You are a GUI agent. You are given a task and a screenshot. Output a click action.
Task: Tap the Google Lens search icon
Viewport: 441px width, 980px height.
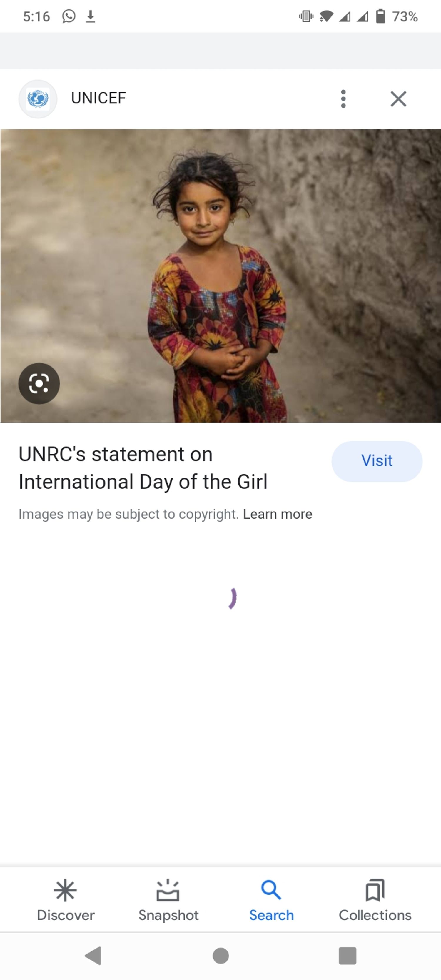39,383
